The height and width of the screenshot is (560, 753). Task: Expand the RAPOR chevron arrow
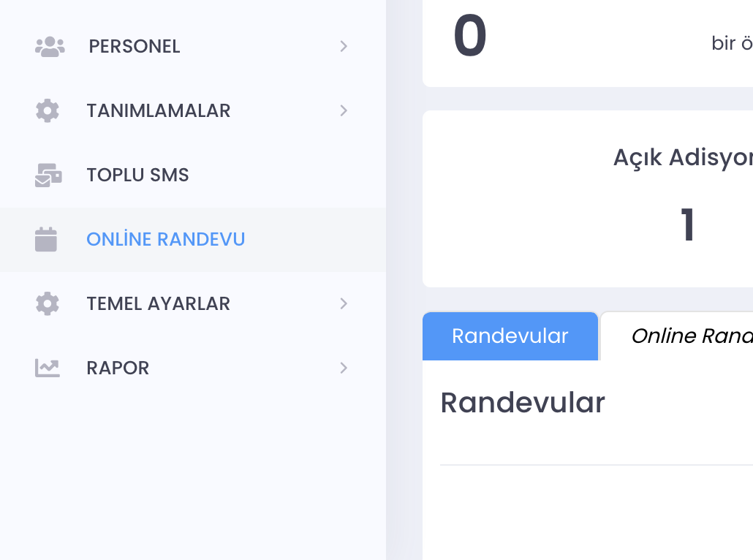[344, 368]
